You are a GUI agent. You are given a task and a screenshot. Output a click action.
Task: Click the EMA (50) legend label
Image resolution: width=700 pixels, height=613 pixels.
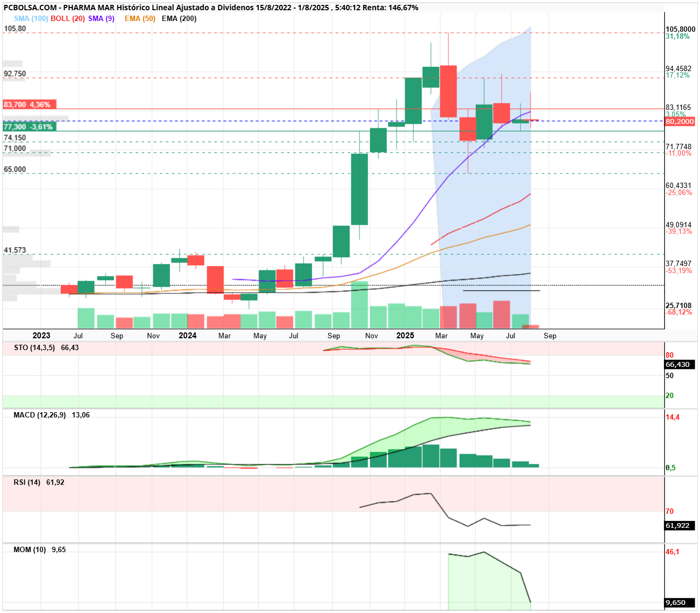(140, 18)
